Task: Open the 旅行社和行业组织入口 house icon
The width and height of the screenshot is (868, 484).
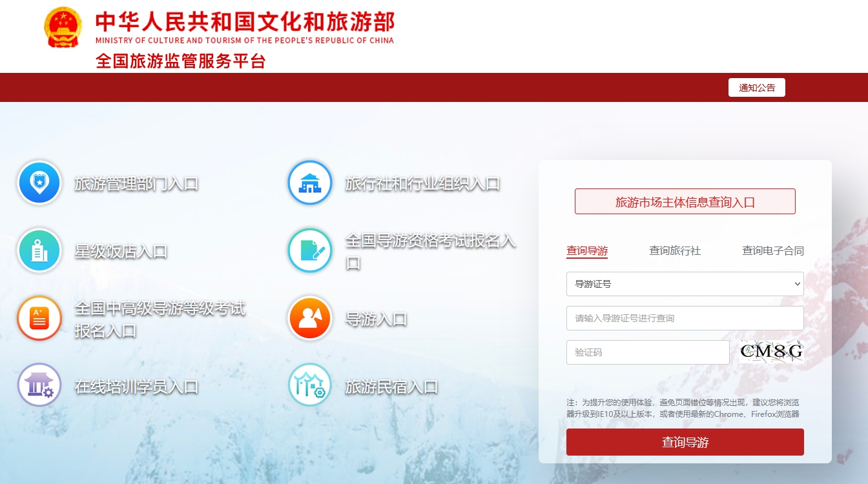Action: pos(310,183)
